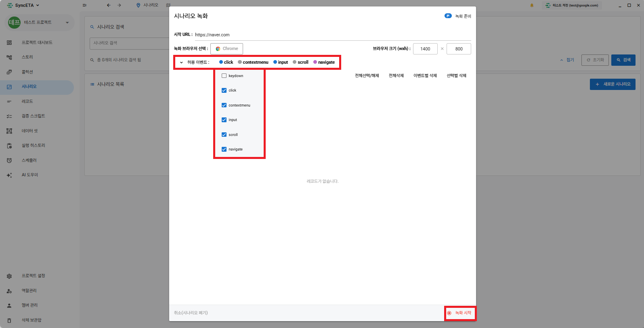This screenshot has height=328, width=644.
Task: Open the 레코드 menu in sidebar
Action: [x=27, y=101]
